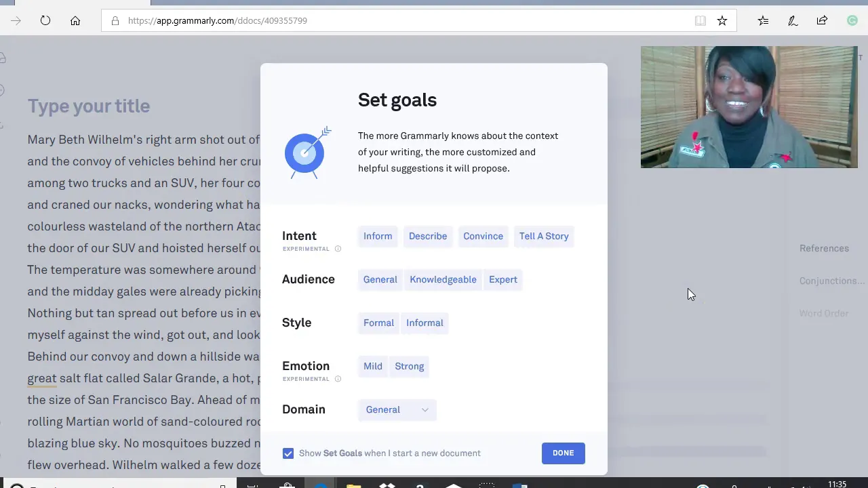This screenshot has width=868, height=488.
Task: Open the Domain General dropdown
Action: tap(397, 409)
